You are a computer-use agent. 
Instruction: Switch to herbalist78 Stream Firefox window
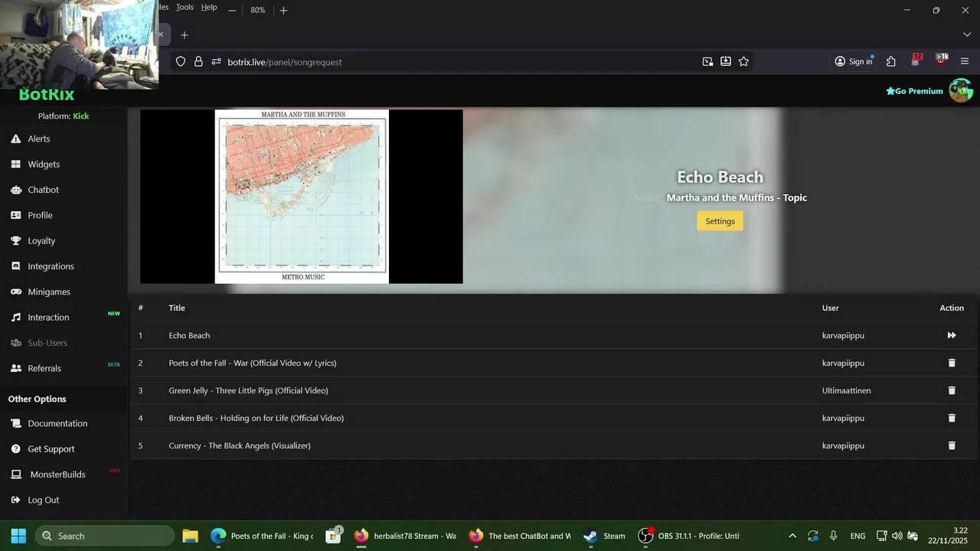coord(406,536)
